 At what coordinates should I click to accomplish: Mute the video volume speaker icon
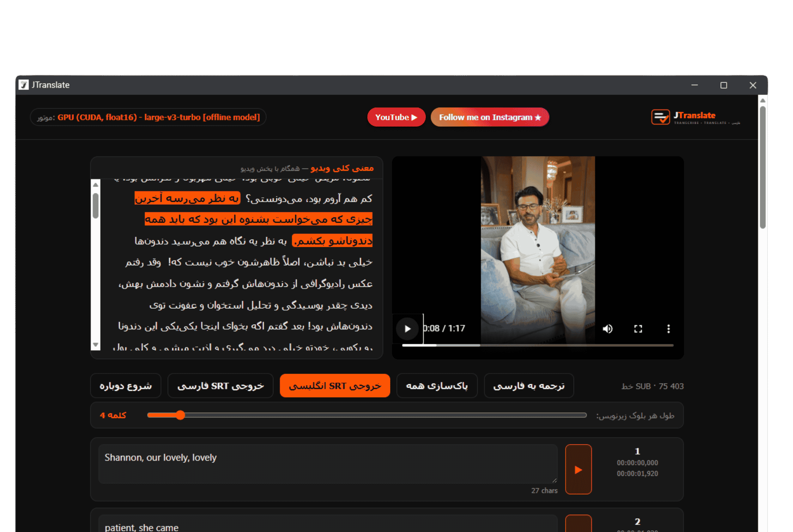[x=607, y=329]
